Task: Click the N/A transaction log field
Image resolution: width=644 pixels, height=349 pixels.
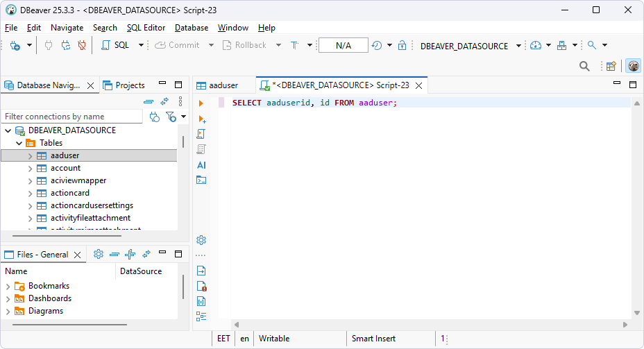Action: 344,45
